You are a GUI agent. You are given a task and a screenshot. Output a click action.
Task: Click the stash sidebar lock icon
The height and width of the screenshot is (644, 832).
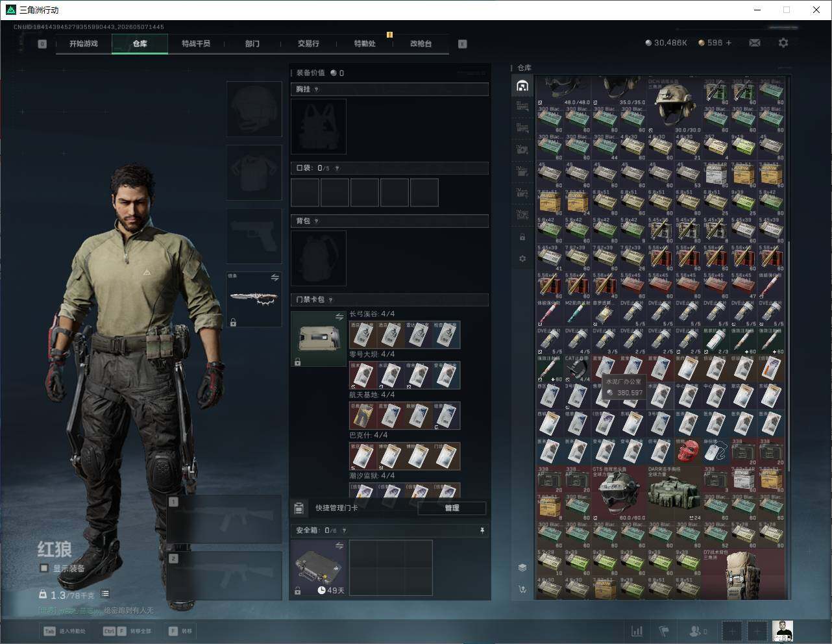[522, 237]
